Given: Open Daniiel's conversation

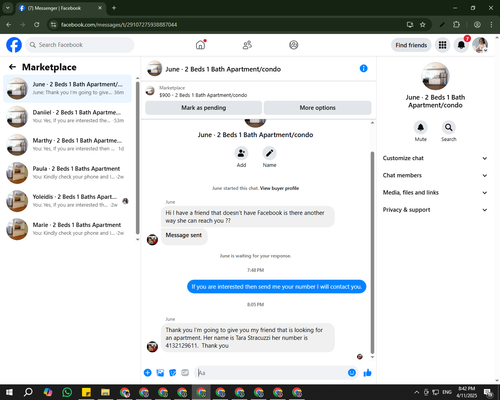Looking at the screenshot, I should [67, 117].
